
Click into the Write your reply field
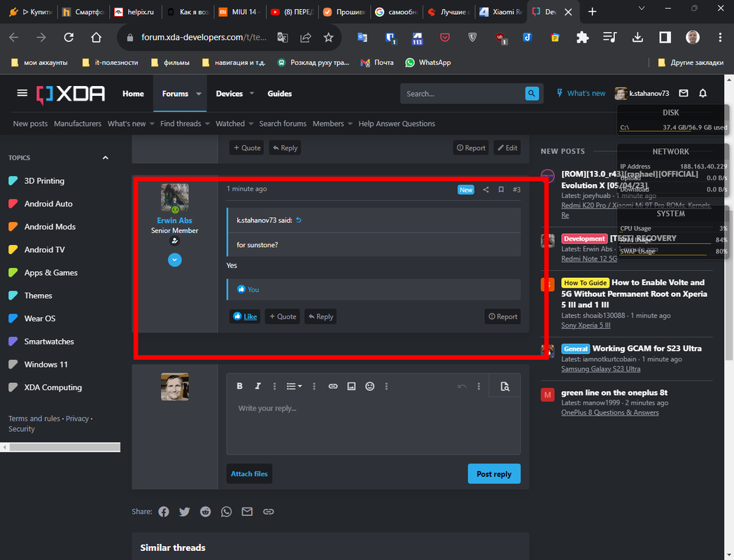click(x=374, y=426)
